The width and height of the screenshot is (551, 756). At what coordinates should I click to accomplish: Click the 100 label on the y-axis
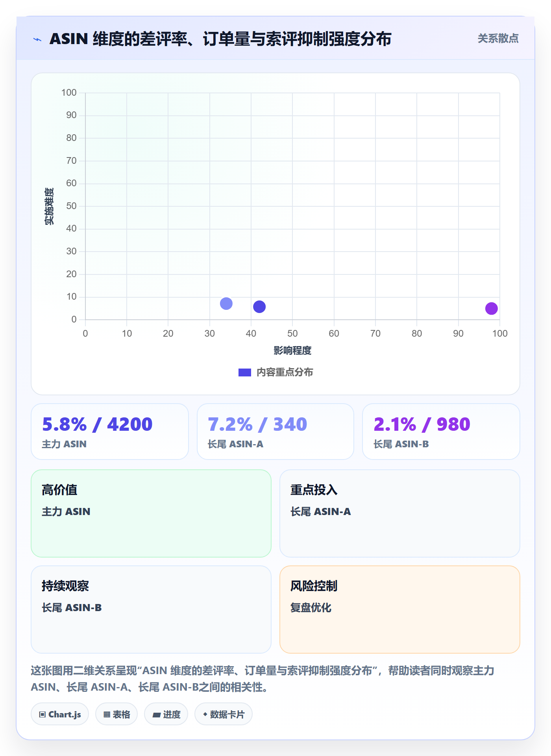click(x=69, y=93)
